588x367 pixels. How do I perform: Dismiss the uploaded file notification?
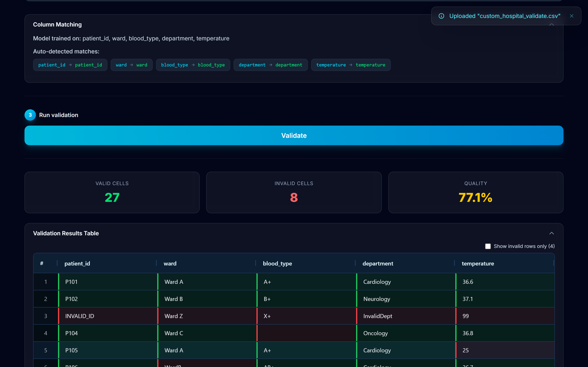pyautogui.click(x=571, y=16)
